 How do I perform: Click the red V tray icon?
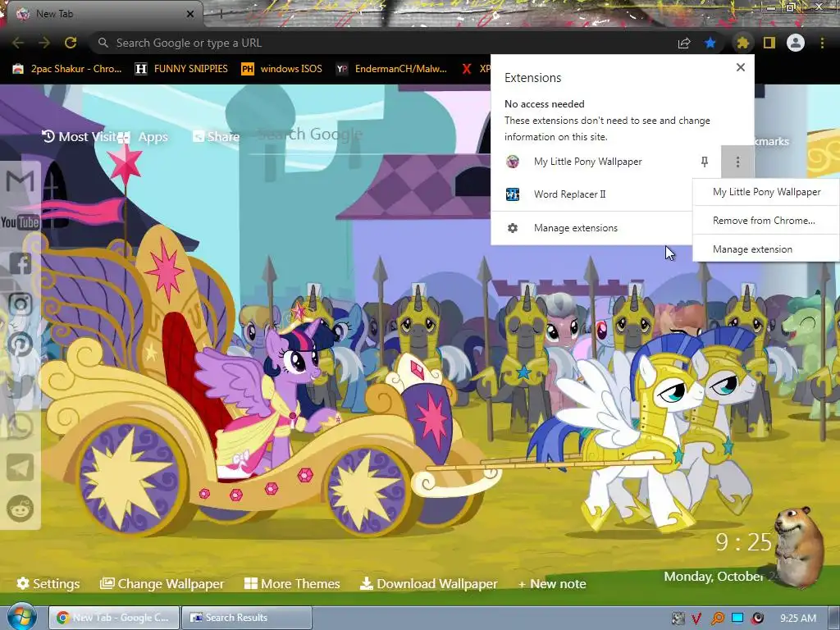click(x=697, y=619)
